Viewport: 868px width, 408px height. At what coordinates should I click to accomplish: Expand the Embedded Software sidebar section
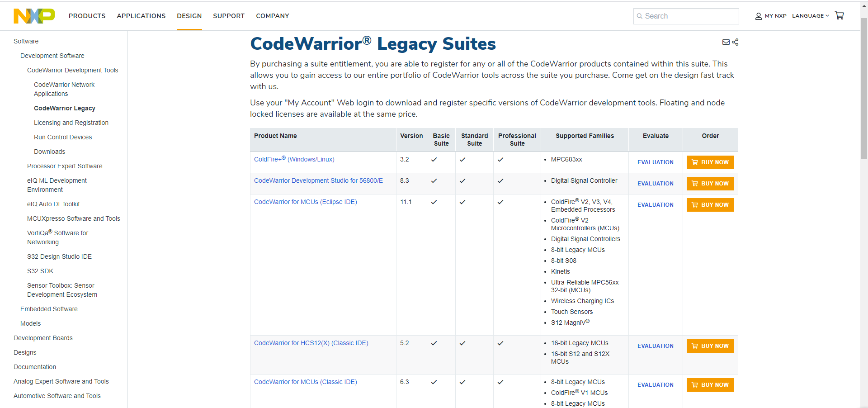(49, 309)
